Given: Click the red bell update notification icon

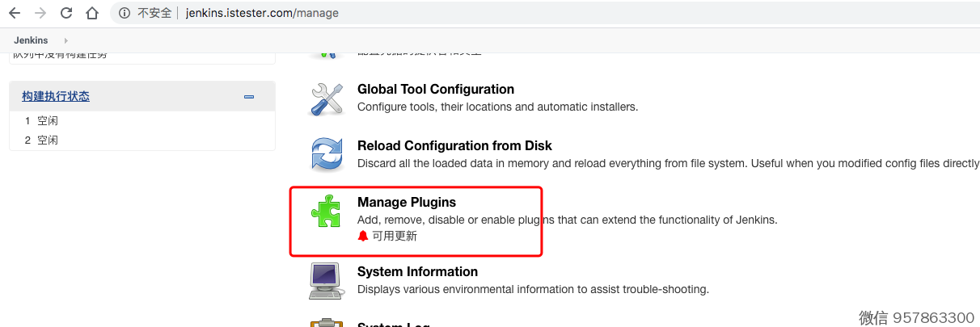Looking at the screenshot, I should (x=363, y=236).
